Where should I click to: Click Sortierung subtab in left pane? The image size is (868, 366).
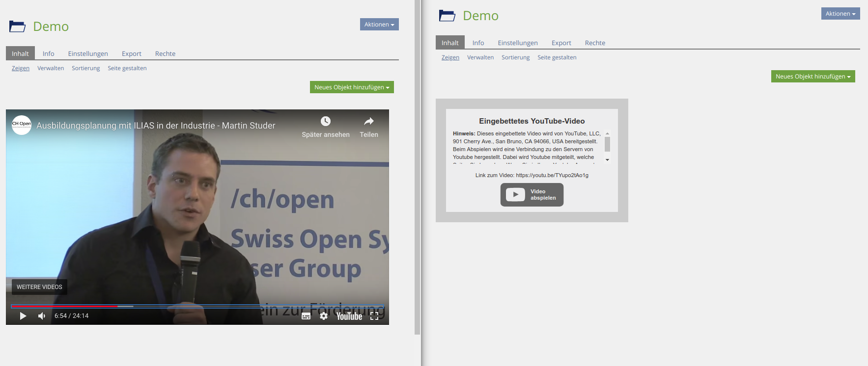tap(86, 68)
